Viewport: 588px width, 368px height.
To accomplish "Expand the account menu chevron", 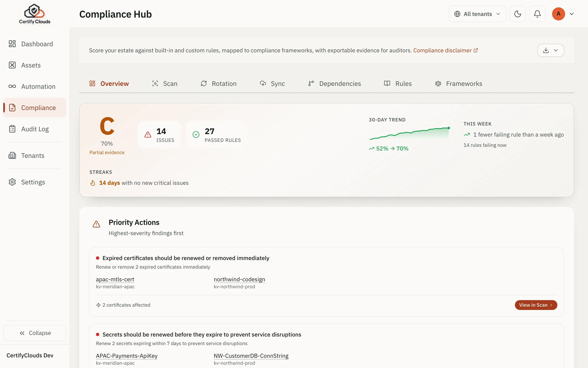I will pos(571,14).
